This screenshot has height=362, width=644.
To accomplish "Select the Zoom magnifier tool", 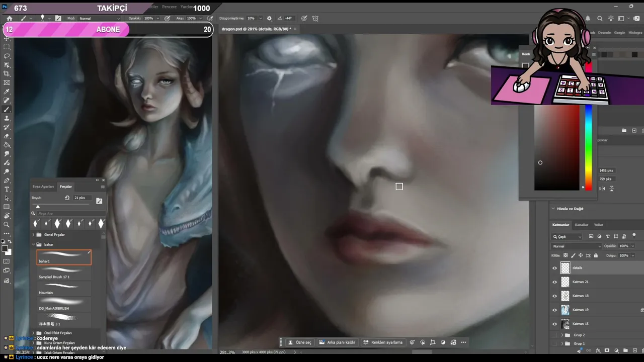I will [7, 225].
